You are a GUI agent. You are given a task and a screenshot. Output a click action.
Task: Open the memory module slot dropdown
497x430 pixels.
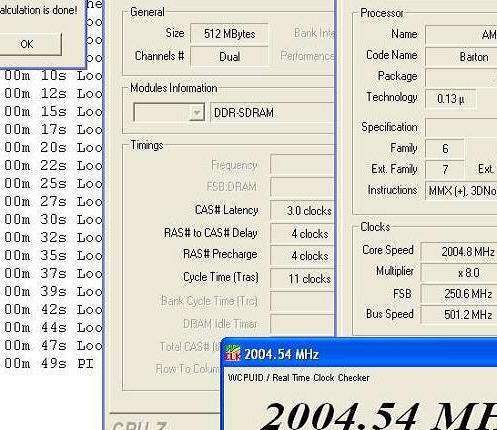[197, 113]
